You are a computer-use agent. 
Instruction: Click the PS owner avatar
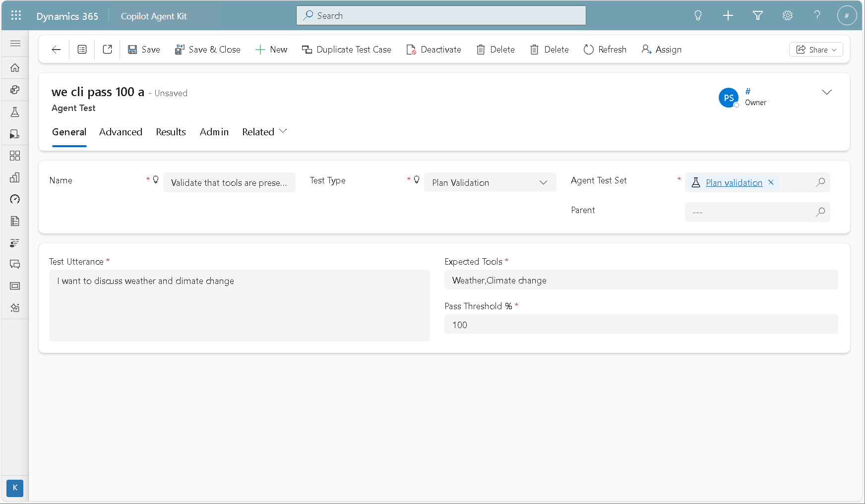click(728, 98)
